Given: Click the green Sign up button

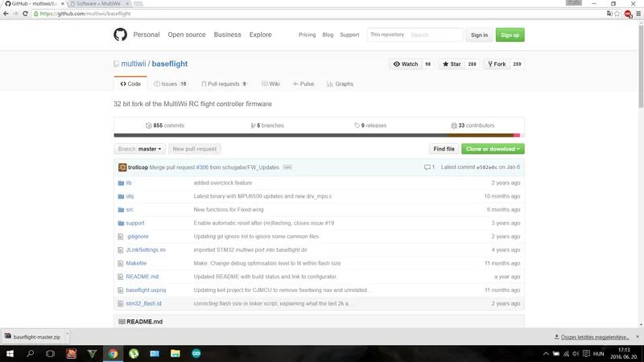Looking at the screenshot, I should coord(509,35).
